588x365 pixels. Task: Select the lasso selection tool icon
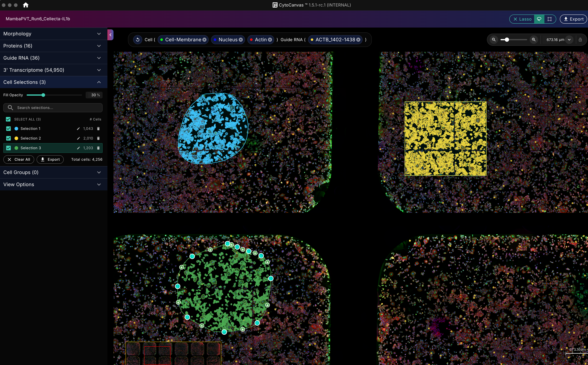[x=539, y=19]
